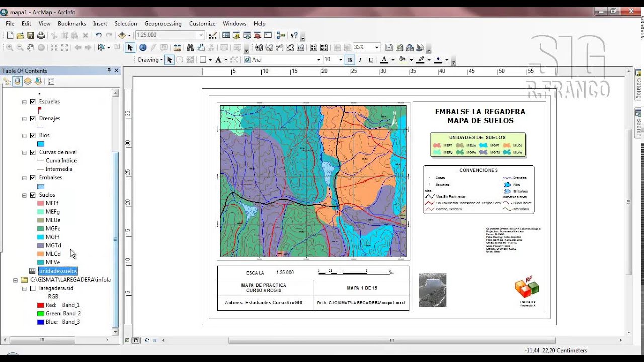The width and height of the screenshot is (644, 362).
Task: Close the Table Of Contents panel
Action: tap(116, 71)
